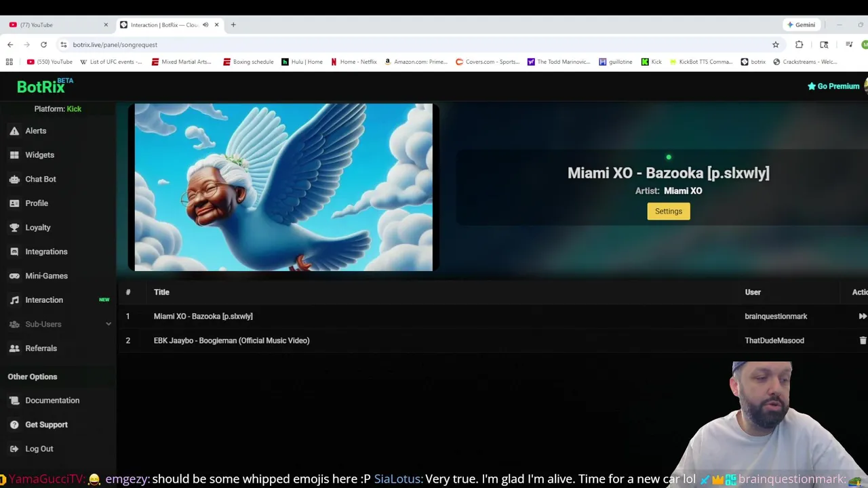This screenshot has height=488, width=868.
Task: Open the Crackstreams bookmark
Action: 805,62
